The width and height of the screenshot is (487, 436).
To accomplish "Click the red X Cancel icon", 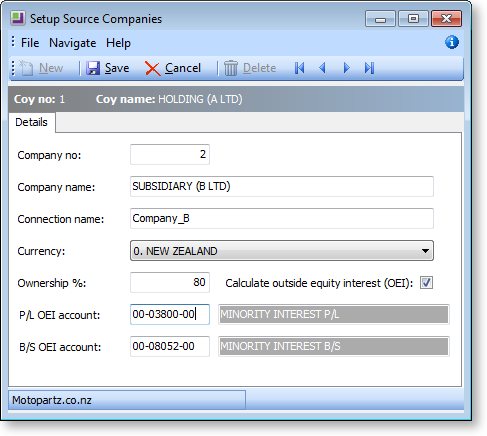I will [x=153, y=69].
